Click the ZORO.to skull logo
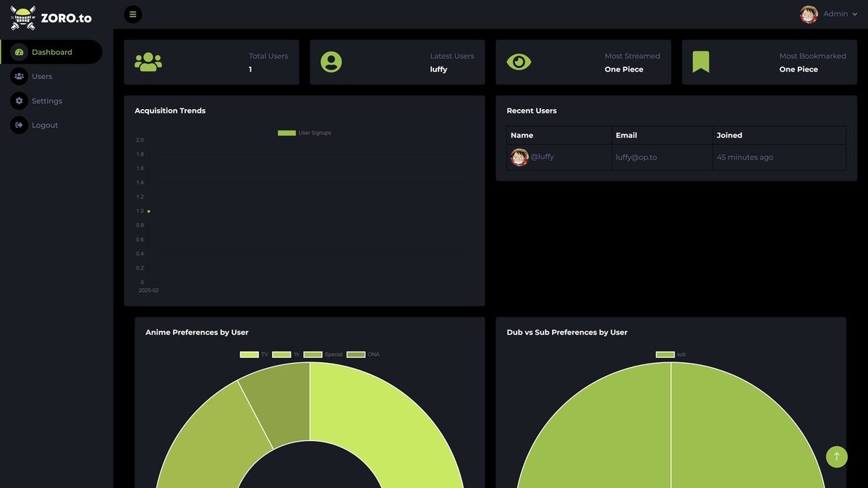Image resolution: width=868 pixels, height=488 pixels. (23, 17)
